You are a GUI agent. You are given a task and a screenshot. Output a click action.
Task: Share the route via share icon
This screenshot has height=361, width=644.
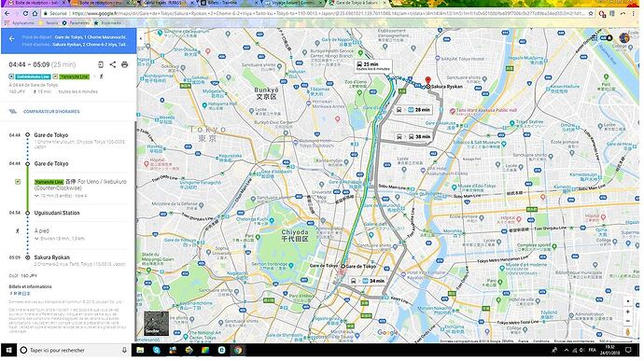[113, 64]
